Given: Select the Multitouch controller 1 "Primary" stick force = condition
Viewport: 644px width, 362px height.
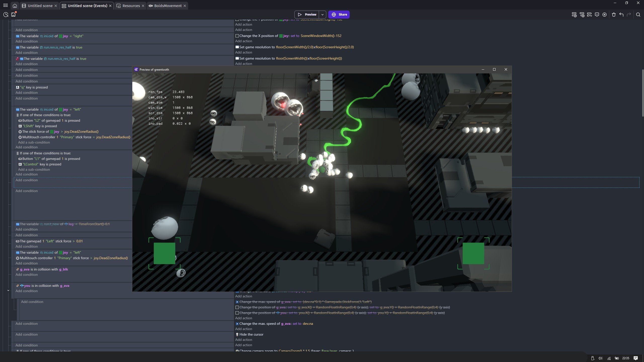Looking at the screenshot, I should click(74, 137).
